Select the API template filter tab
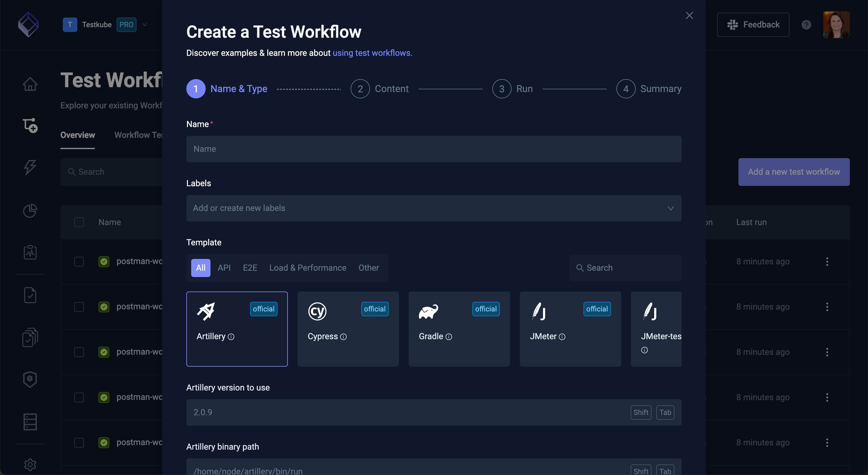Image resolution: width=868 pixels, height=475 pixels. coord(224,268)
